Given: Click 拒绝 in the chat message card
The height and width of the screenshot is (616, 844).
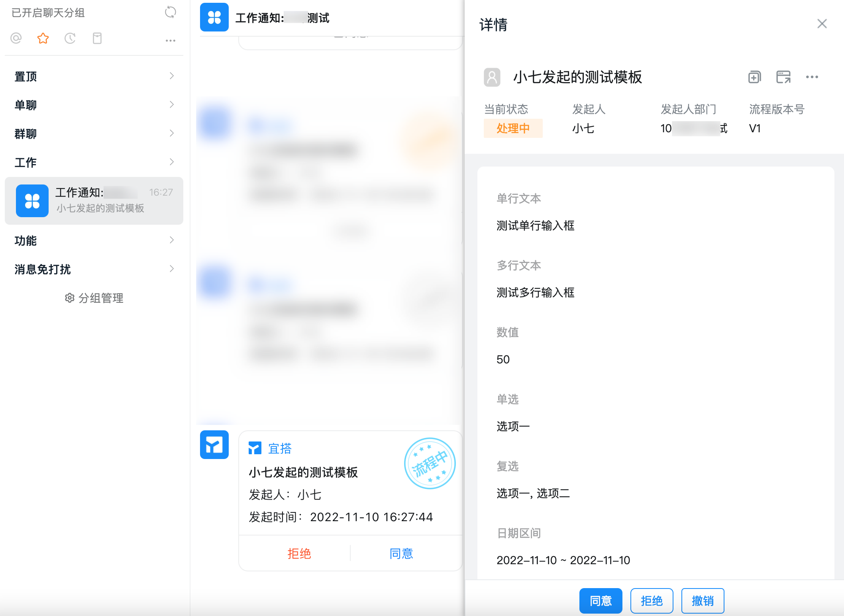Looking at the screenshot, I should tap(299, 553).
